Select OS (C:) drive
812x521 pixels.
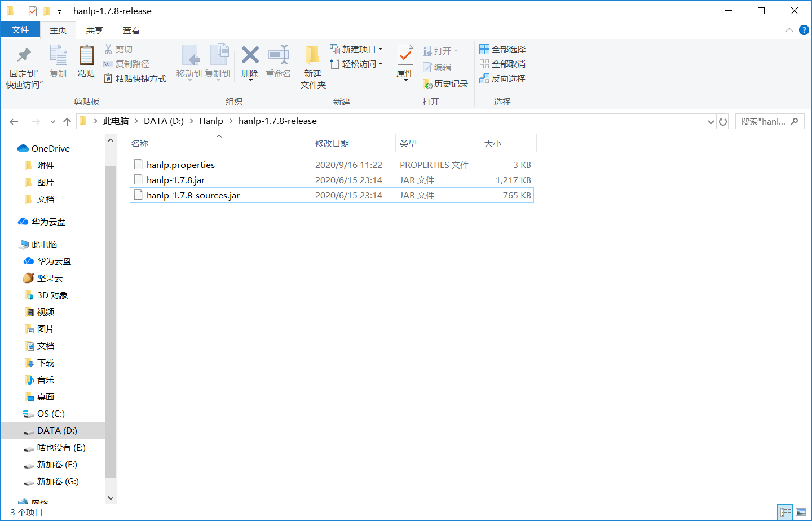point(51,413)
